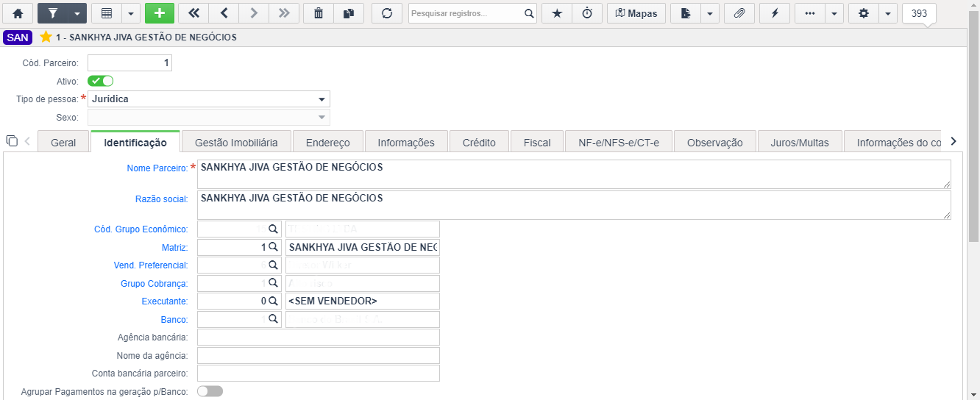
Task: Jump to the last record
Action: pyautogui.click(x=283, y=13)
